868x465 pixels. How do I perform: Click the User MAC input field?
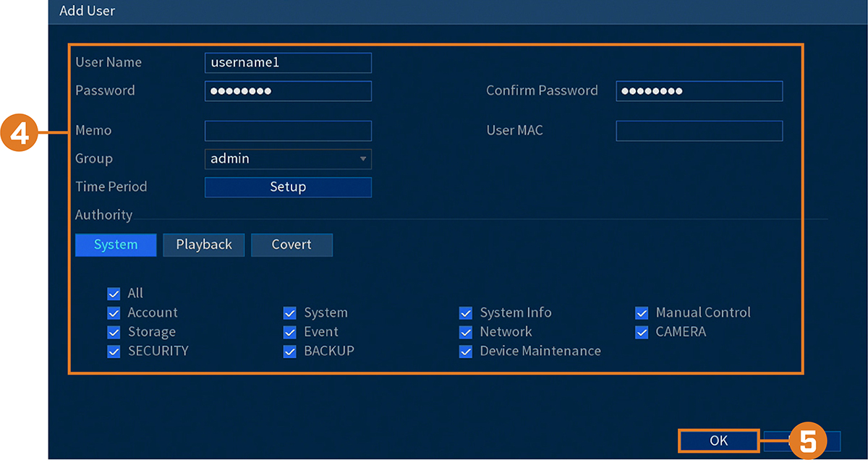tap(699, 131)
